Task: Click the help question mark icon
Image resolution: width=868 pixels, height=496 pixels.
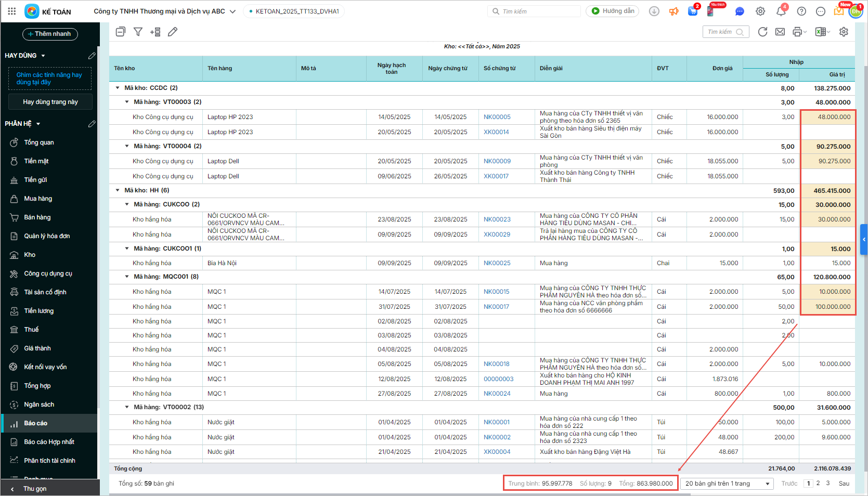Action: pos(801,11)
